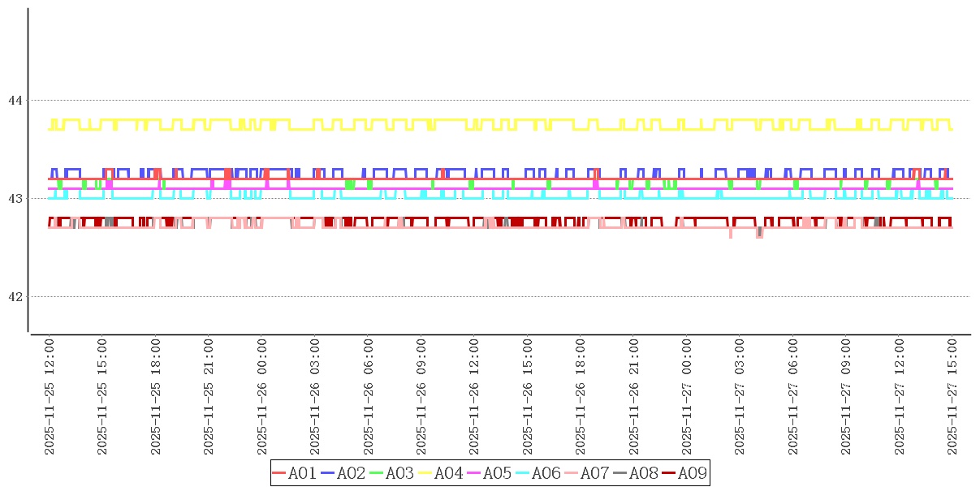Click the 43 y-axis label
This screenshot has width=980, height=487.
point(15,199)
